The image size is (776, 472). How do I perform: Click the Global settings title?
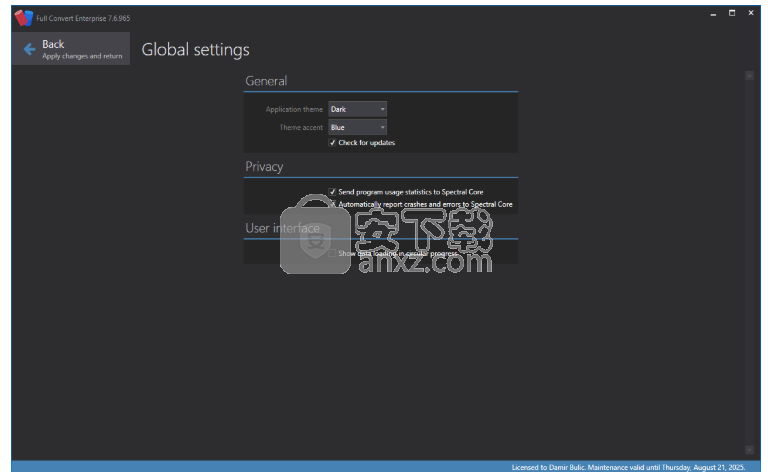(195, 49)
